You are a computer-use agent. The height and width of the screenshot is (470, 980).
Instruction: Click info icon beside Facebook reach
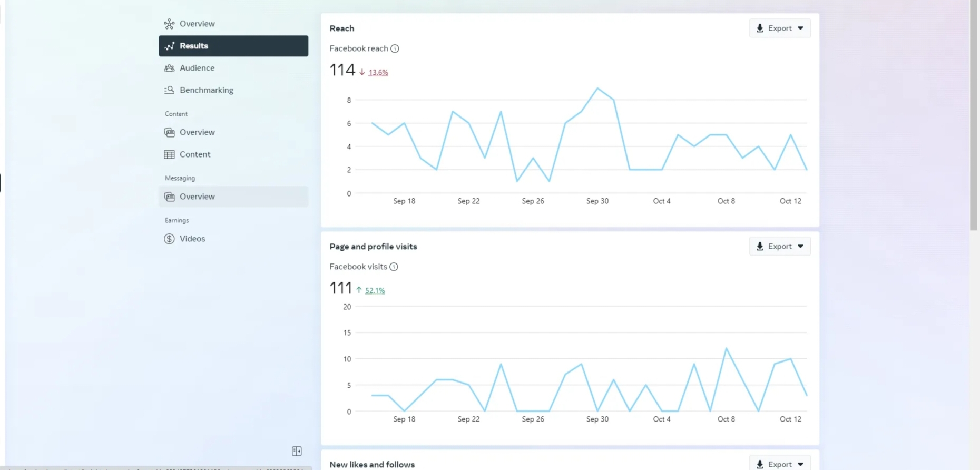pos(395,48)
